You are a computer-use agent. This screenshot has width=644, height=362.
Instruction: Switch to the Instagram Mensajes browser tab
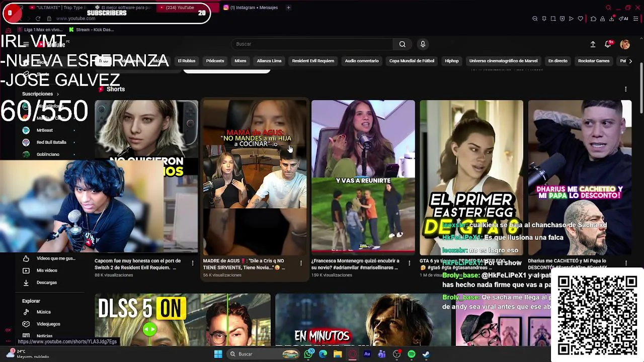pyautogui.click(x=251, y=8)
